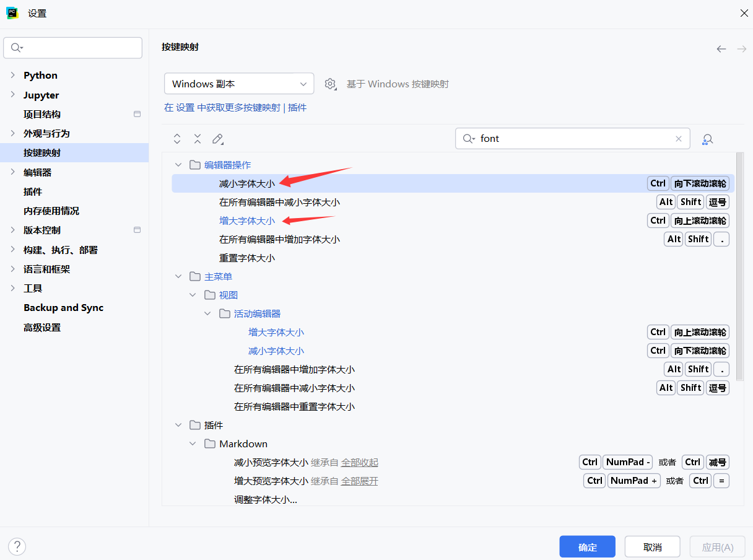Open the 高级设置 settings page
Screen dimensions: 753x560
pyautogui.click(x=42, y=327)
